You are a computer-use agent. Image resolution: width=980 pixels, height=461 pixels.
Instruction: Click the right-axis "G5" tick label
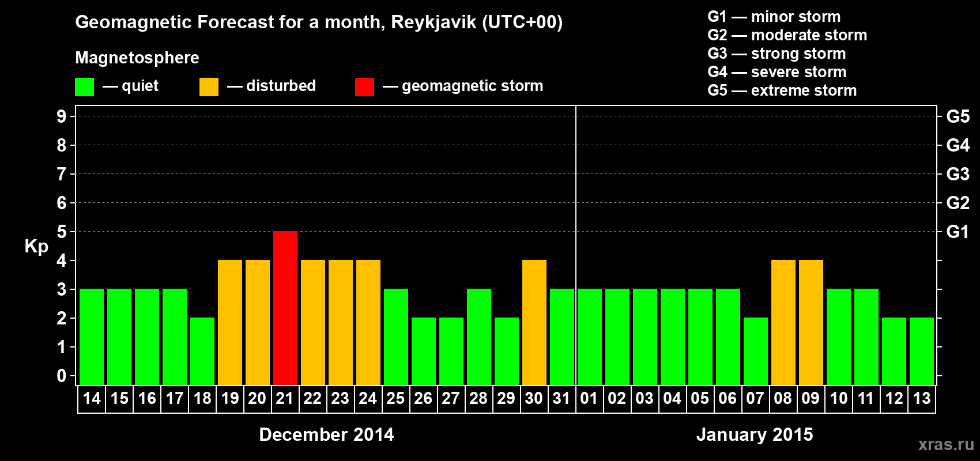tap(958, 116)
